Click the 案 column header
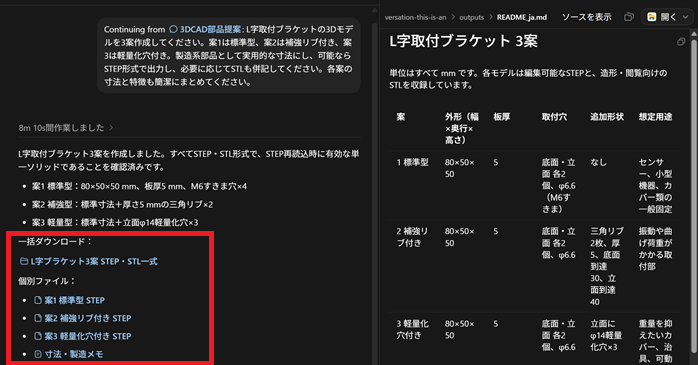 pyautogui.click(x=401, y=117)
